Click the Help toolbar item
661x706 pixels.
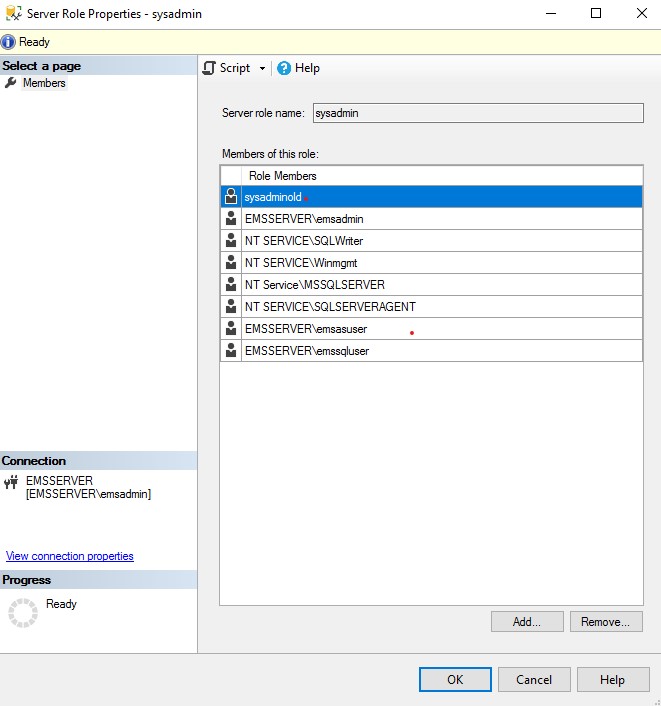[299, 68]
